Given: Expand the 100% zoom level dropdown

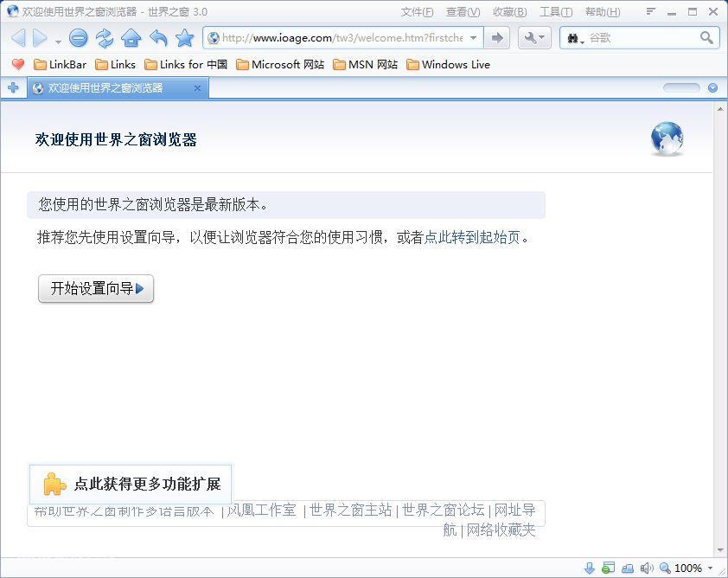Looking at the screenshot, I should [x=711, y=568].
